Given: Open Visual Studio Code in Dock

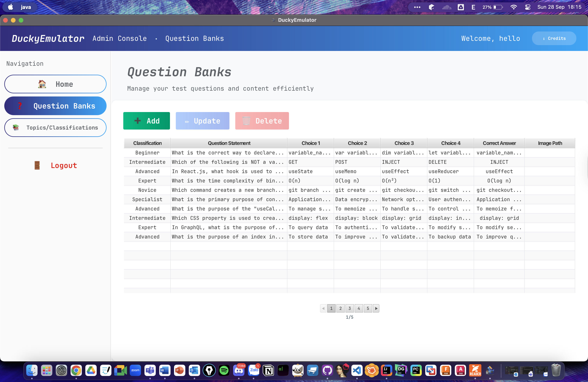Looking at the screenshot, I should coord(357,370).
